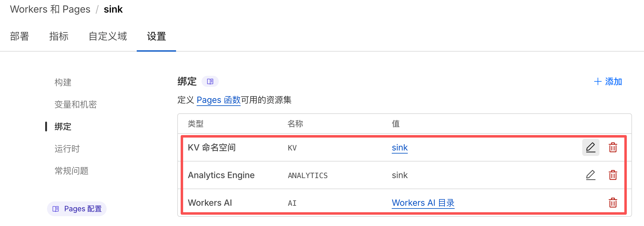Follow the Pages 函数 link
Screen dimensions: 644x226
(218, 100)
